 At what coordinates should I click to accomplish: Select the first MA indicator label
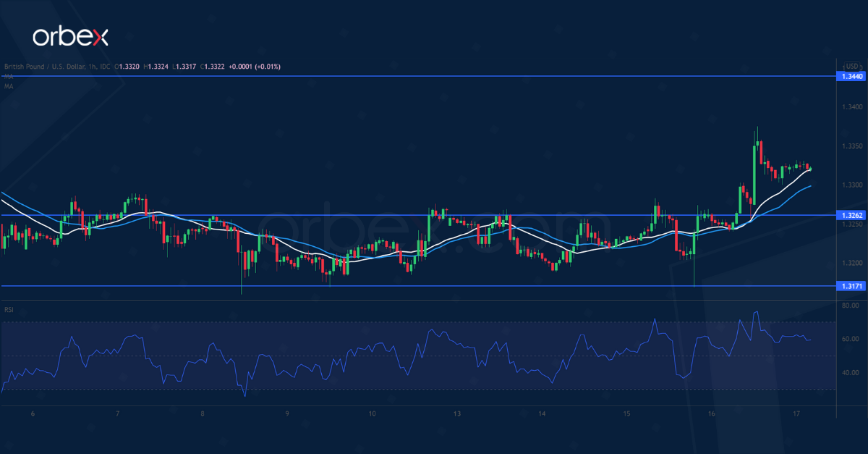(8, 76)
